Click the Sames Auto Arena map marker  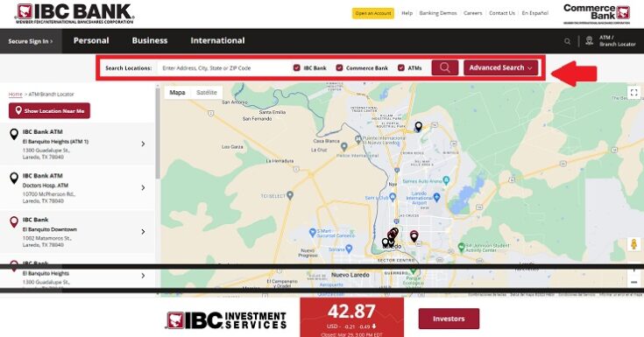pos(447,180)
